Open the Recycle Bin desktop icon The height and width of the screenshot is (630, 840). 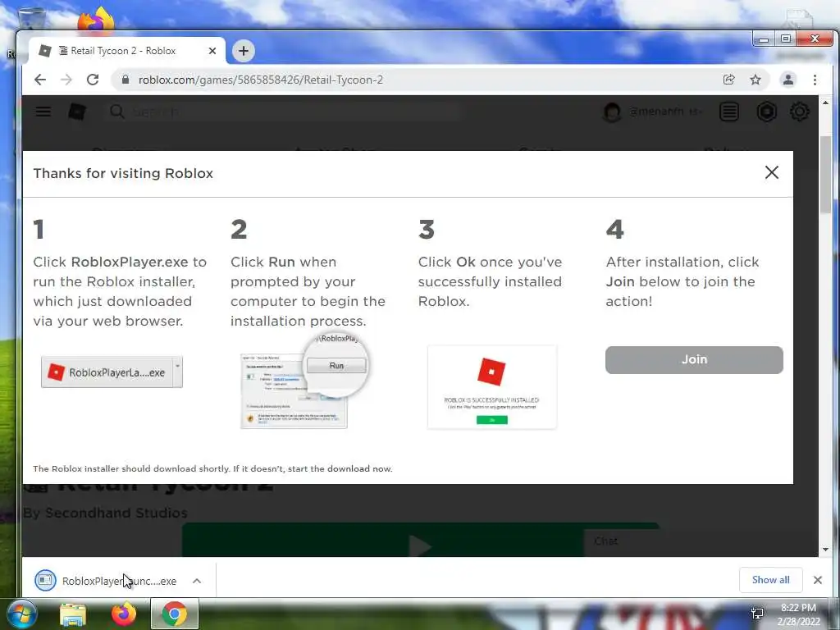point(32,19)
